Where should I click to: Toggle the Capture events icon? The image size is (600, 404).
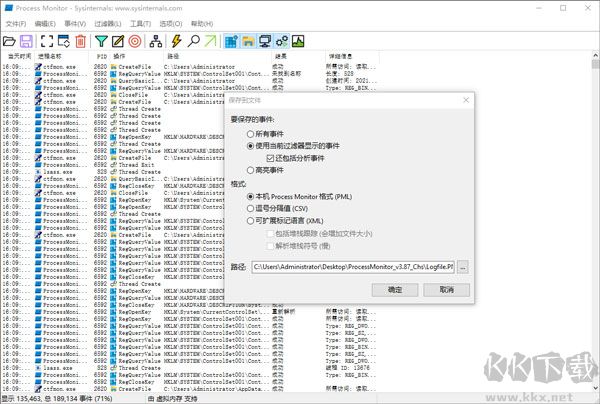47,41
